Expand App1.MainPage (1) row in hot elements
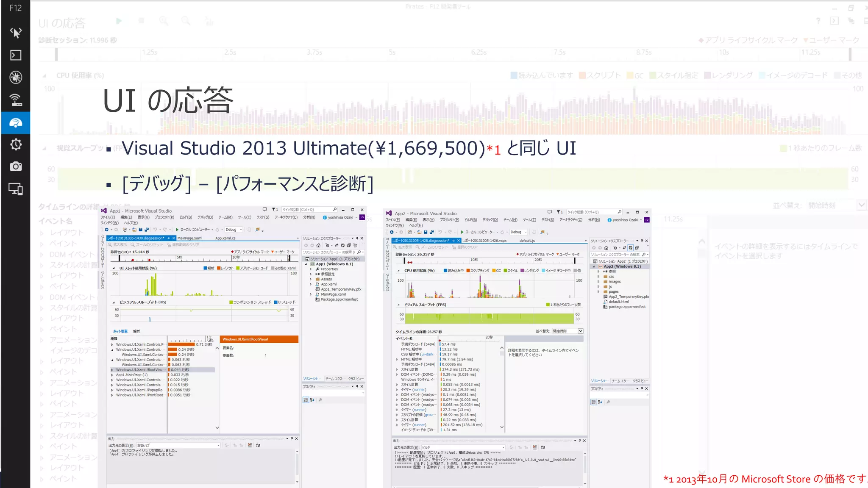This screenshot has height=488, width=868. click(112, 375)
